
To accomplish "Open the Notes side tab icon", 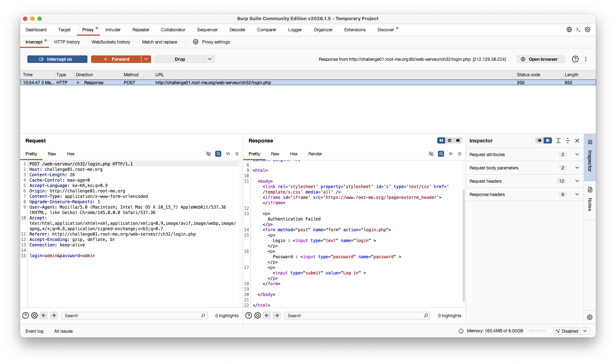I will pyautogui.click(x=590, y=190).
